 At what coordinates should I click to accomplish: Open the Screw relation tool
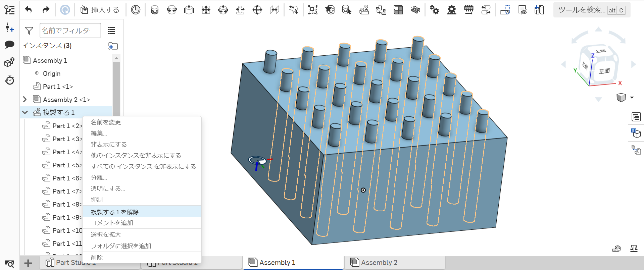point(469,10)
